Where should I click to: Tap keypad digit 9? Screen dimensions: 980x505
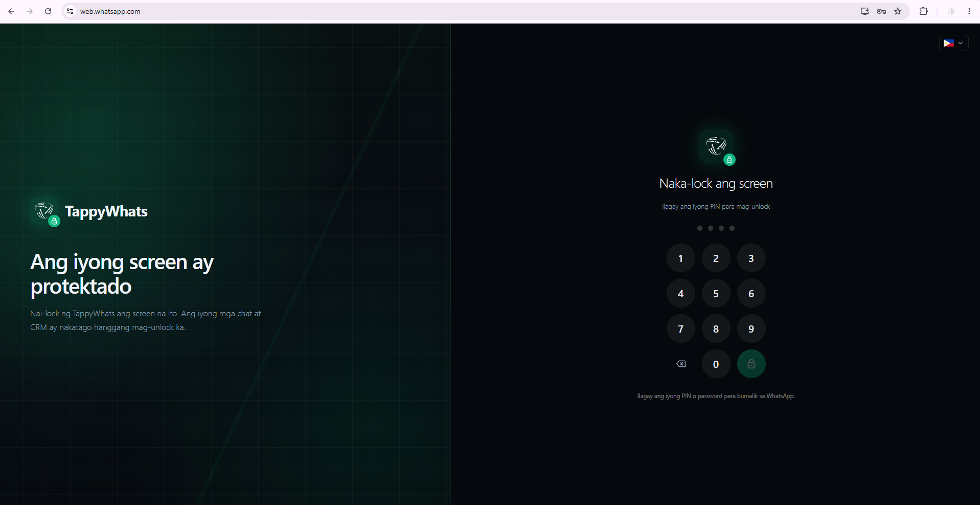pos(751,328)
